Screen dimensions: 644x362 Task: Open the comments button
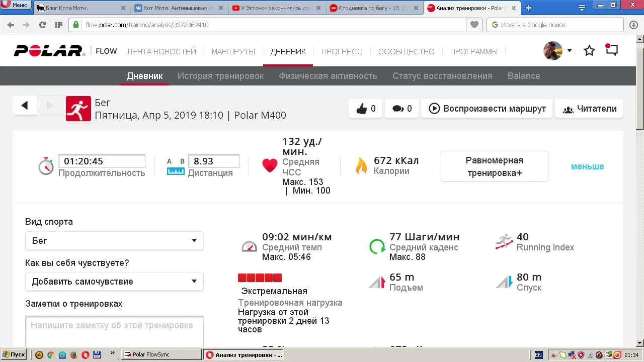[x=401, y=109]
